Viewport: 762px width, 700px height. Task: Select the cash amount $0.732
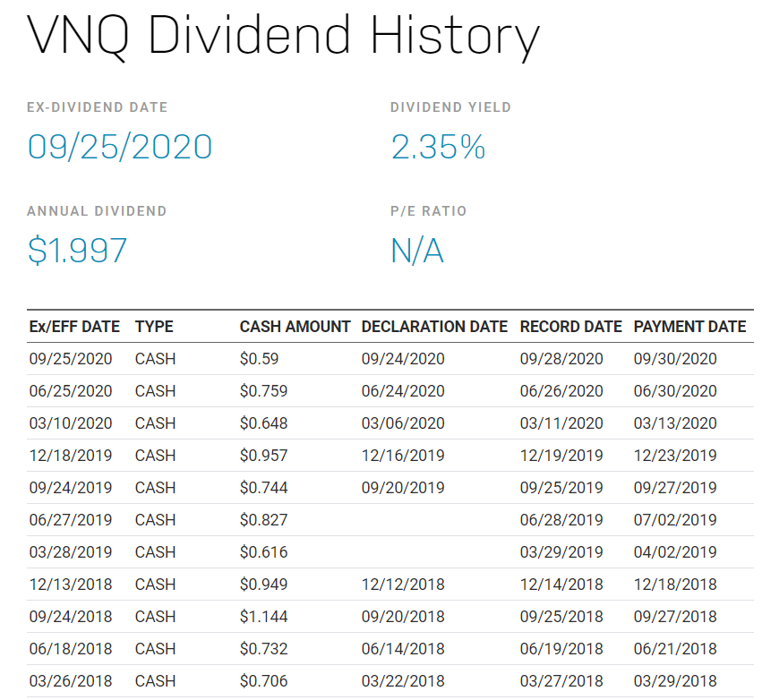point(263,649)
